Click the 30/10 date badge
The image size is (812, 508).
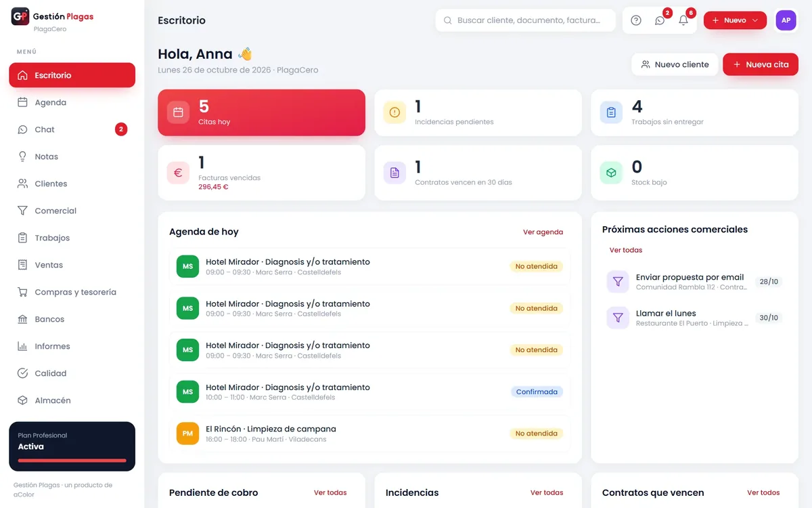coord(769,318)
